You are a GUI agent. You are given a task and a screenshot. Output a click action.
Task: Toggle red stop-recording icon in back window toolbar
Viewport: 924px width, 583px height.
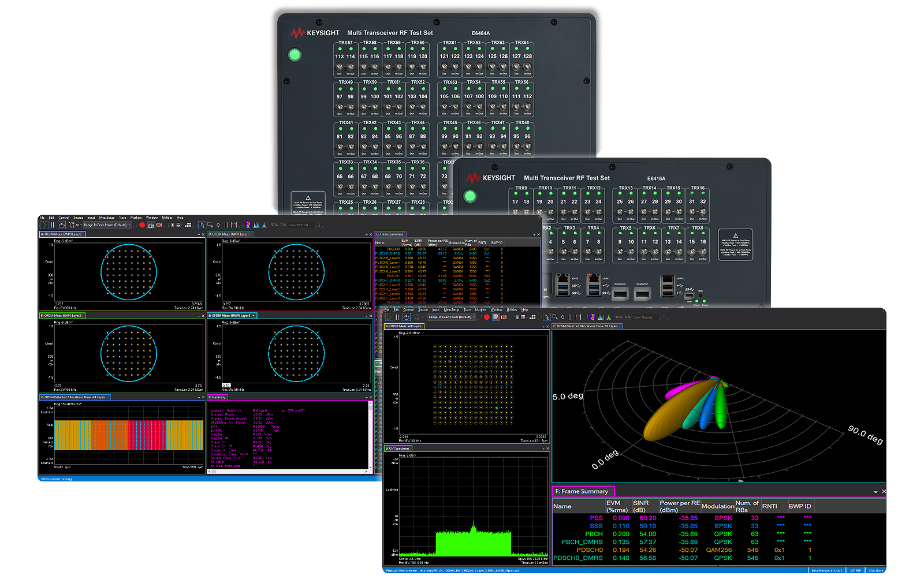coord(159,225)
